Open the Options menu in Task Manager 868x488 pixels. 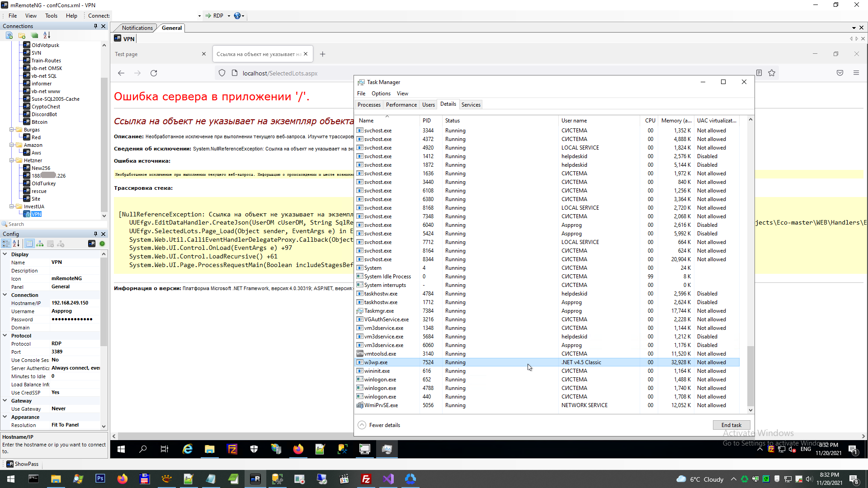click(381, 94)
